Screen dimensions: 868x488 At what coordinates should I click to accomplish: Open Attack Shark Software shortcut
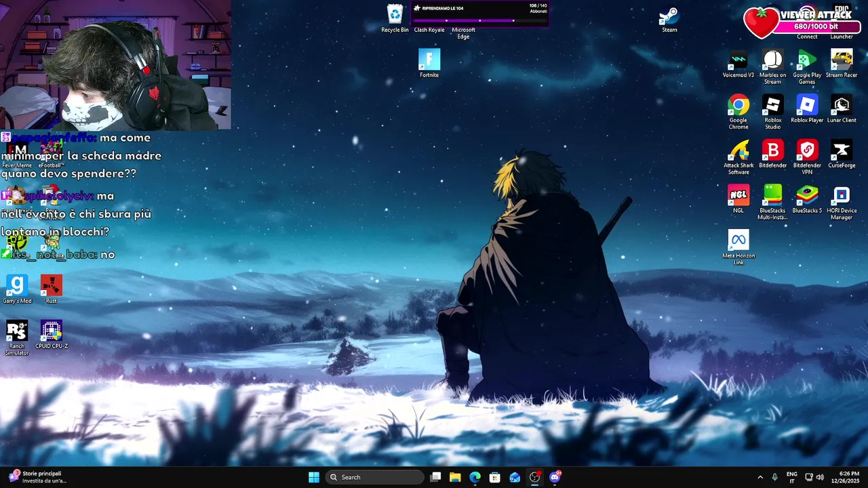point(738,157)
